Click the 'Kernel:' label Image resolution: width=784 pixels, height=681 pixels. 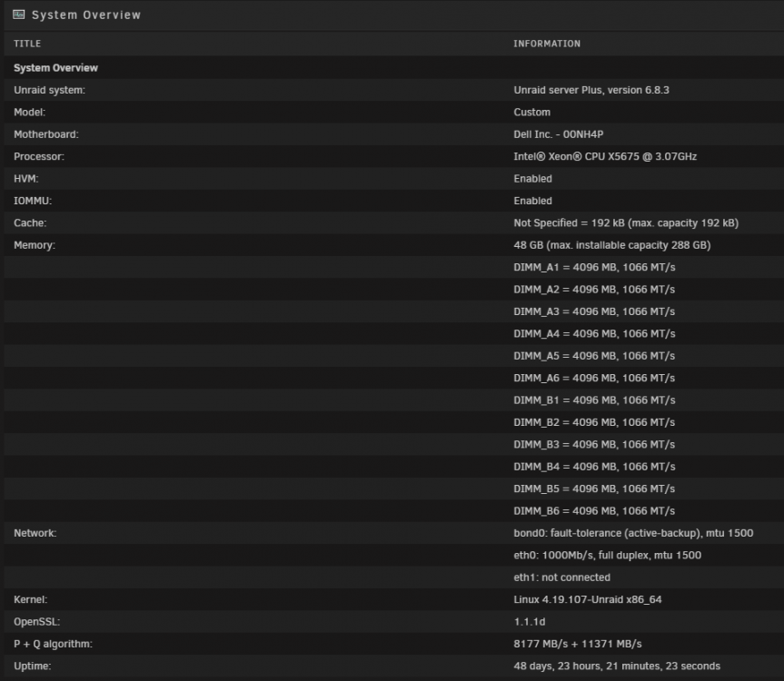pyautogui.click(x=31, y=599)
